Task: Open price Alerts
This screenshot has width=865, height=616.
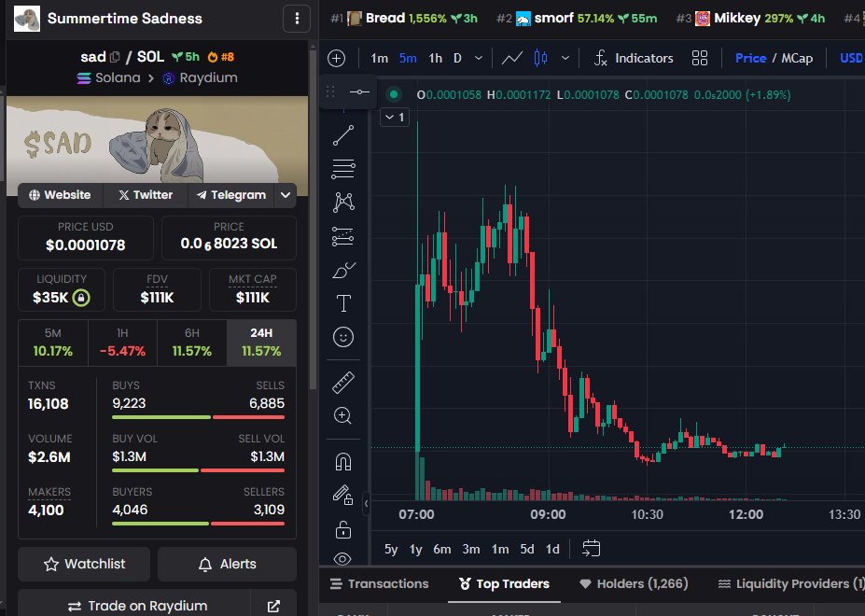Action: pyautogui.click(x=227, y=564)
